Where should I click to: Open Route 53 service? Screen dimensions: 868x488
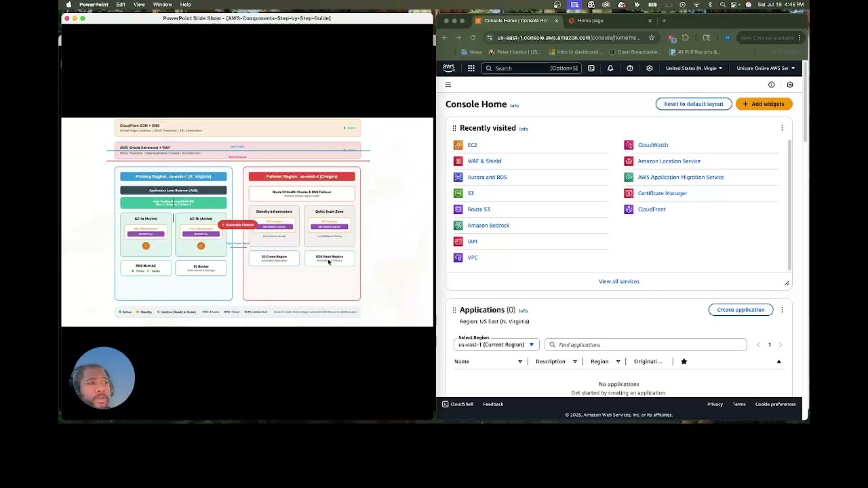pyautogui.click(x=479, y=209)
